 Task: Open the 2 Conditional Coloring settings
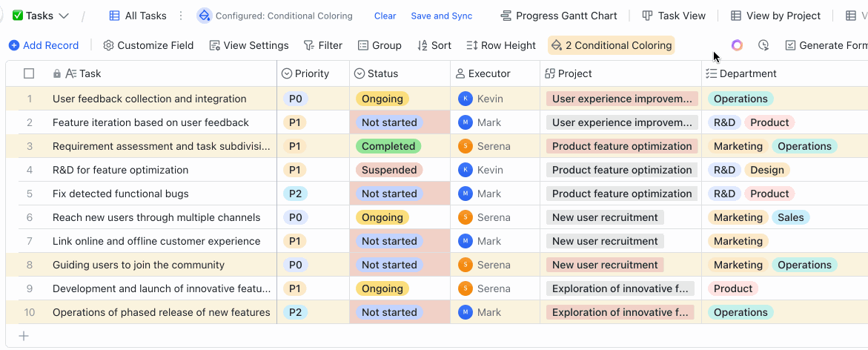pyautogui.click(x=611, y=45)
